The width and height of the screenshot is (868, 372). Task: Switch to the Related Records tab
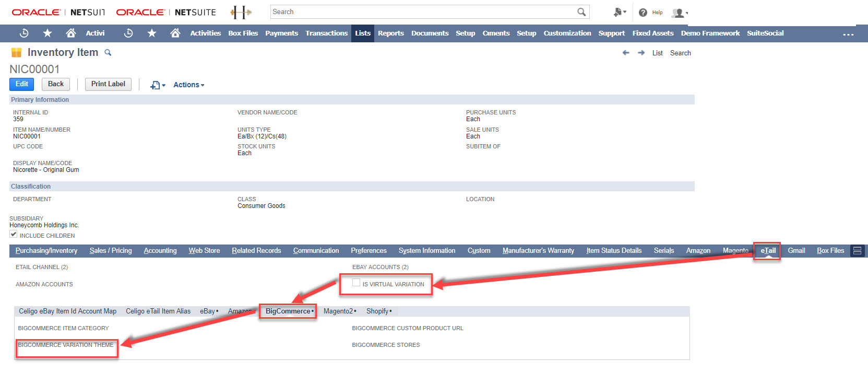[256, 251]
